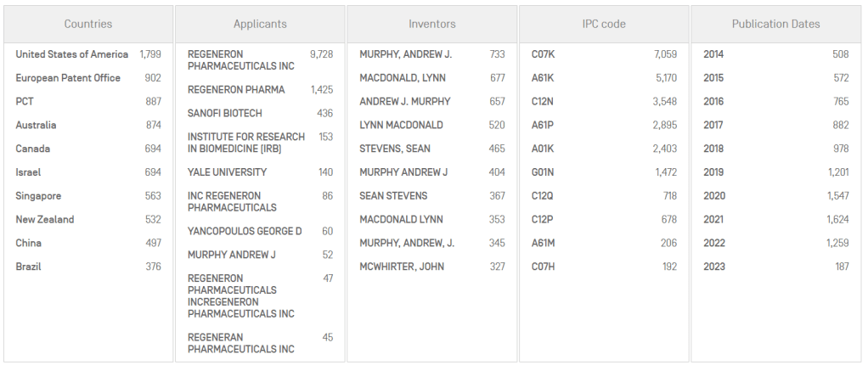Select publication year 2014
The height and width of the screenshot is (371, 868).
coord(713,54)
